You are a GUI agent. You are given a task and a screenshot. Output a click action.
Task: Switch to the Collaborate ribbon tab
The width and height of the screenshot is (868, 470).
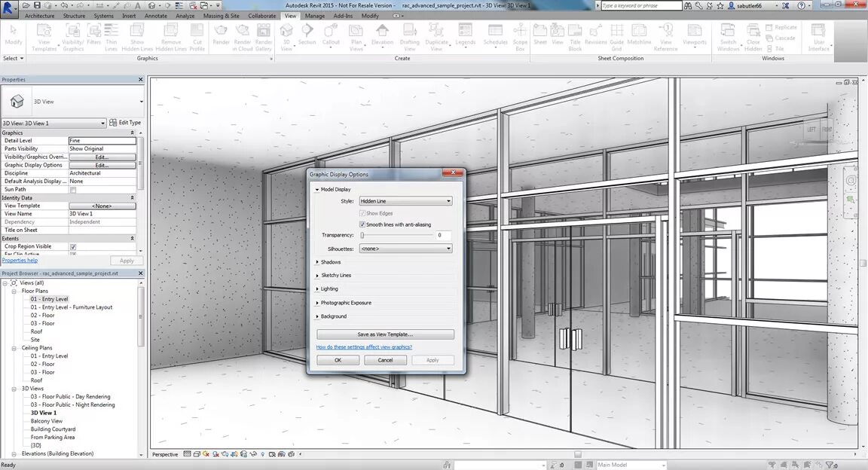(x=262, y=16)
